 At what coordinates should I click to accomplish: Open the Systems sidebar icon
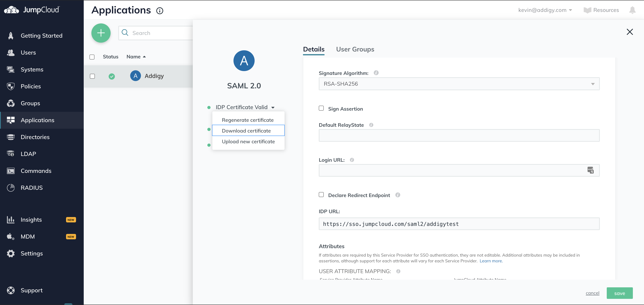tap(11, 70)
